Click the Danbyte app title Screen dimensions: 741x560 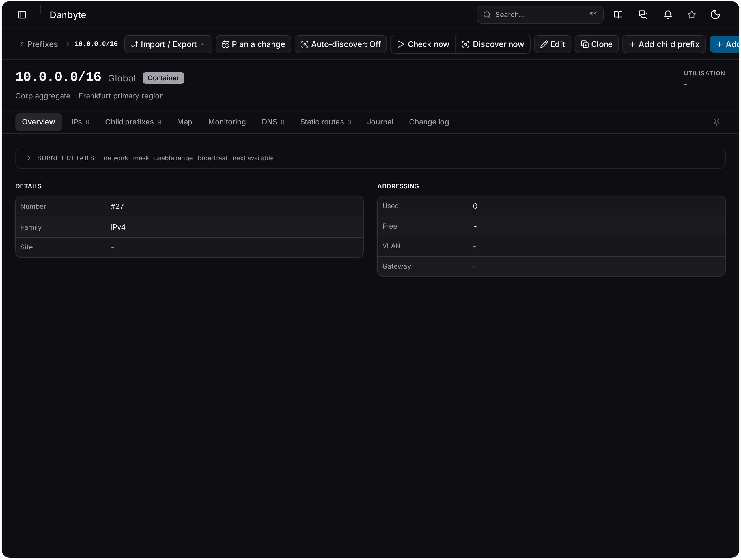point(68,15)
